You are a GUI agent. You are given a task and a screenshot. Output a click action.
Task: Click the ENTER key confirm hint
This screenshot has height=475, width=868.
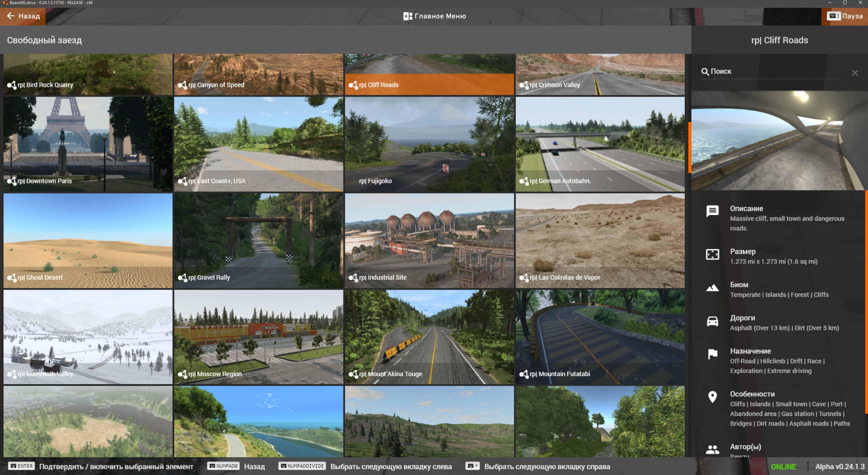click(101, 466)
